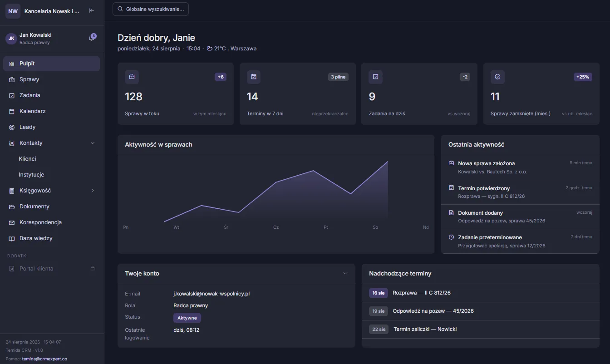Screen dimensions: 610x364
Task: Open Kalendarz in the sidebar
Action: pyautogui.click(x=51, y=111)
